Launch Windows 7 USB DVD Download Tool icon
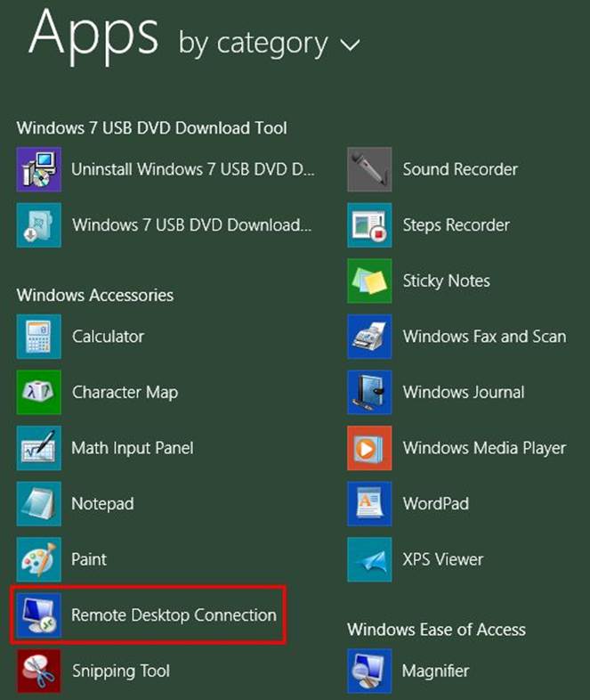Image resolution: width=590 pixels, height=700 pixels. 39,225
